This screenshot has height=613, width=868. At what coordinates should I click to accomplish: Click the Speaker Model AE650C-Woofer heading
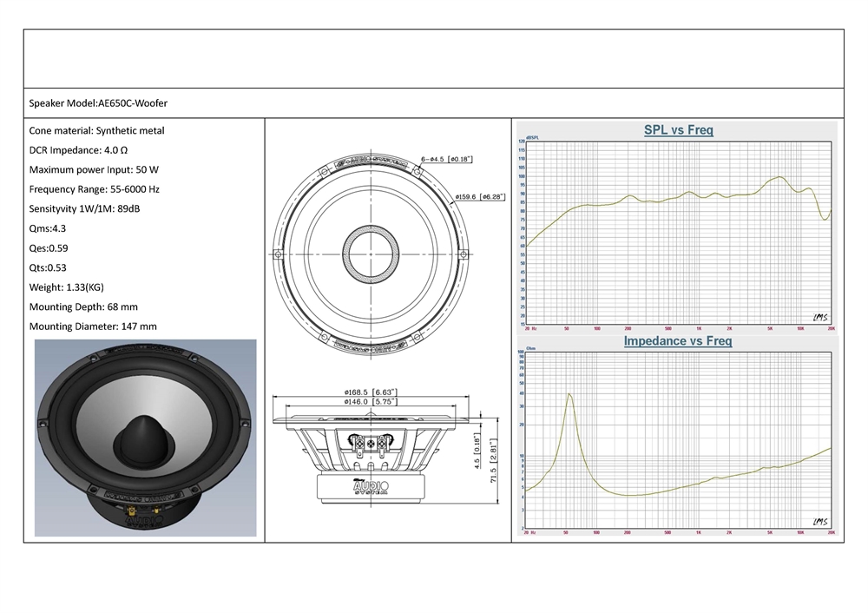tap(98, 102)
